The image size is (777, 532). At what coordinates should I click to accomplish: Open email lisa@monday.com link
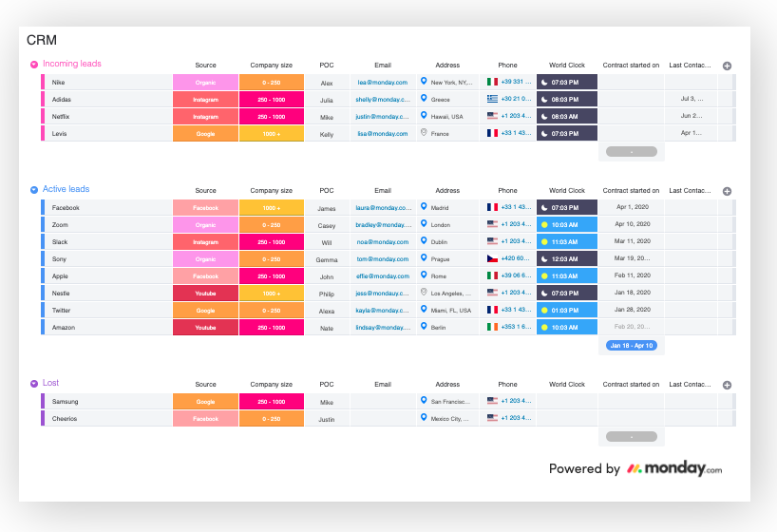[383, 134]
